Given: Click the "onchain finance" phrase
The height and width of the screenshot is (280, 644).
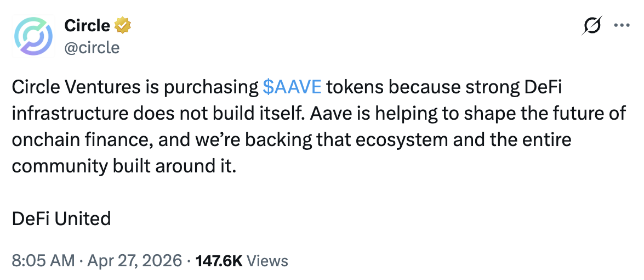Looking at the screenshot, I should pos(81,140).
